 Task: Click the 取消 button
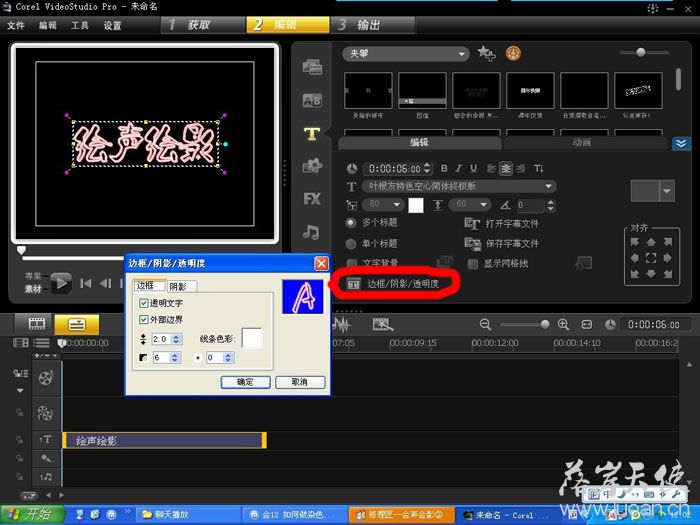pos(300,382)
